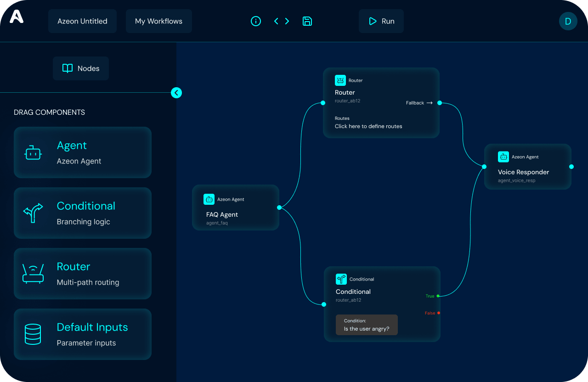Select the False output on the Conditional node

[439, 313]
